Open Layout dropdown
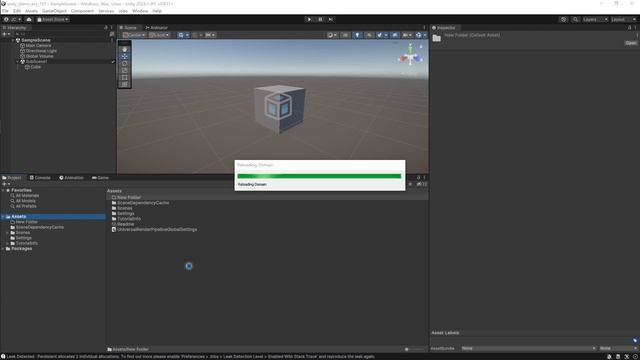 click(x=623, y=19)
